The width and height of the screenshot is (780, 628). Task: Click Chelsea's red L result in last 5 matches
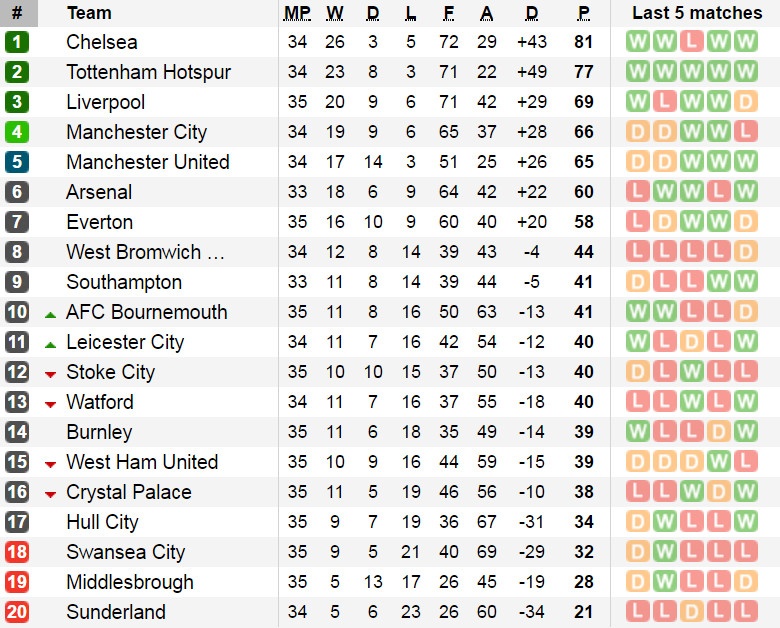pyautogui.click(x=689, y=42)
